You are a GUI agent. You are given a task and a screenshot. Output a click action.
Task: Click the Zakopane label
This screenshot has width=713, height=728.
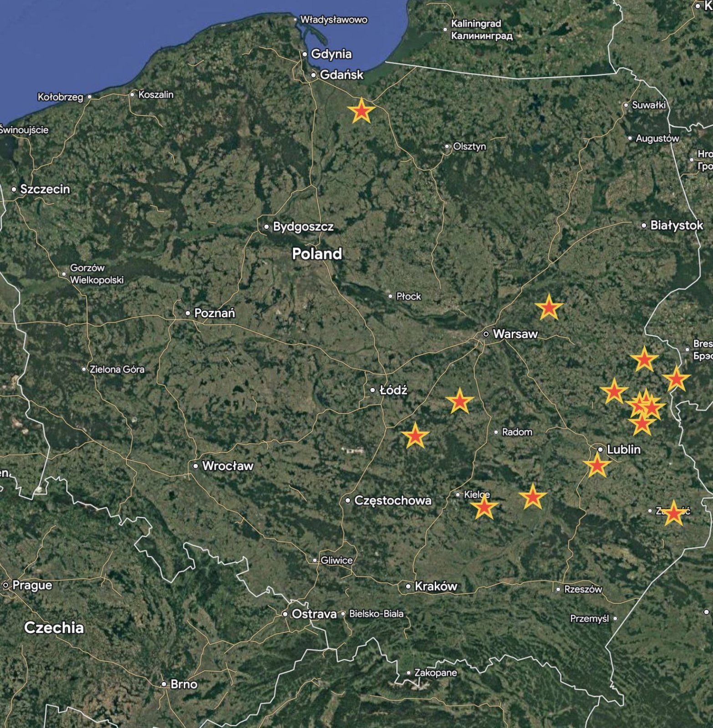click(436, 672)
